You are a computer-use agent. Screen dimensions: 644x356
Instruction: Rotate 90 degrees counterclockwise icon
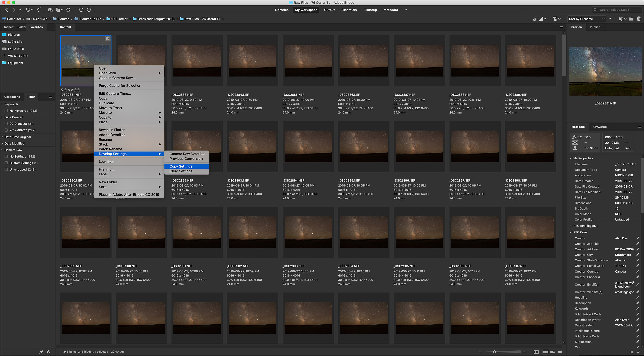[x=81, y=10]
